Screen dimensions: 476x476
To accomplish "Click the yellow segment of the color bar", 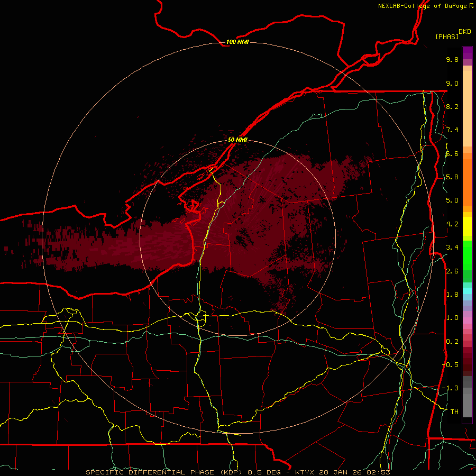I will 467,226.
